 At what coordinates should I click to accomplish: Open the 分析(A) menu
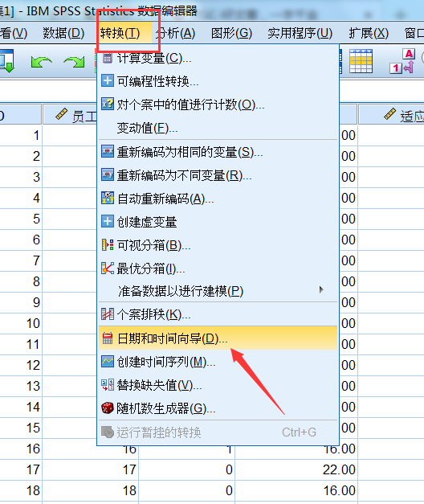pyautogui.click(x=175, y=33)
